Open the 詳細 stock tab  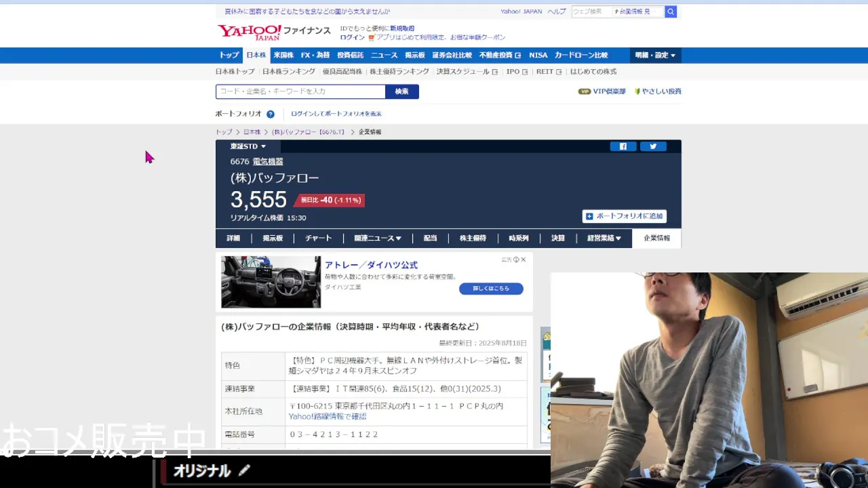tap(233, 239)
